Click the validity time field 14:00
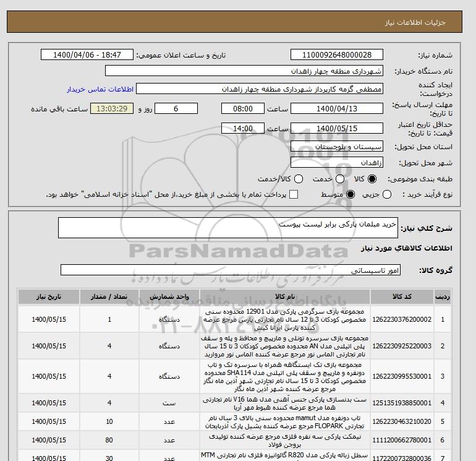476x461 pixels. click(243, 128)
